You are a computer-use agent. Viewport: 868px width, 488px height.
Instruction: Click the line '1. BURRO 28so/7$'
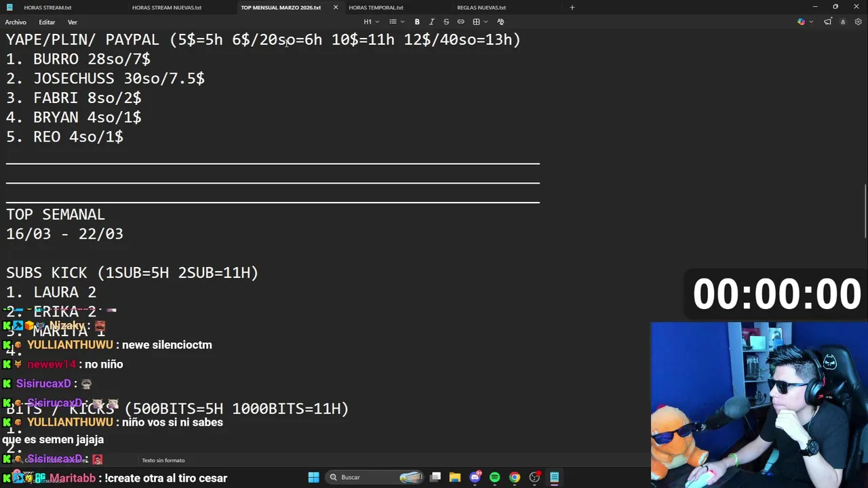pyautogui.click(x=78, y=59)
